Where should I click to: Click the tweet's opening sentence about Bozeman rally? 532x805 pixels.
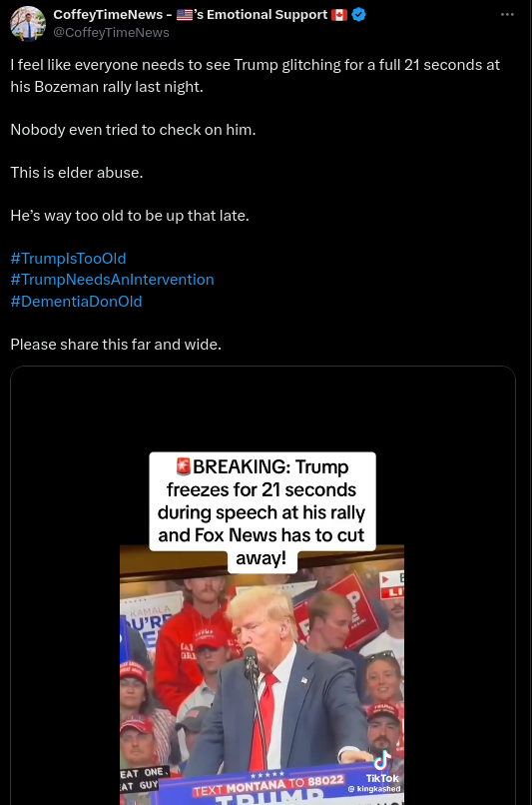pos(255,76)
